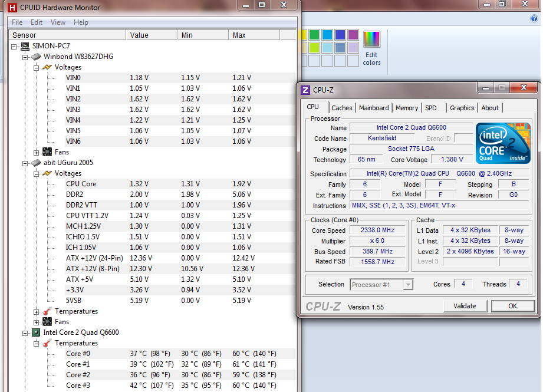The width and height of the screenshot is (543, 392).
Task: Expand the Fans node under abit UGuru
Action: pyautogui.click(x=36, y=322)
